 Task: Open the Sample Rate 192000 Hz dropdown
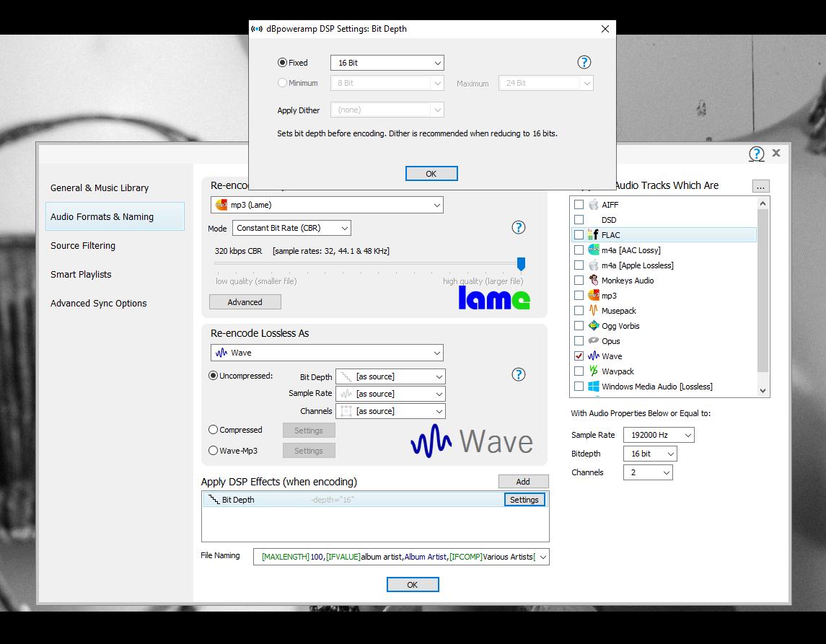658,435
